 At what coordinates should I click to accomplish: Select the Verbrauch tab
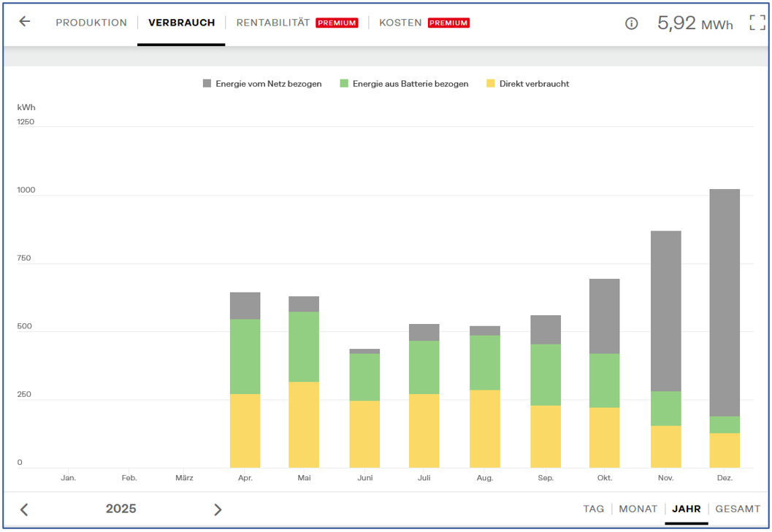[x=181, y=23]
